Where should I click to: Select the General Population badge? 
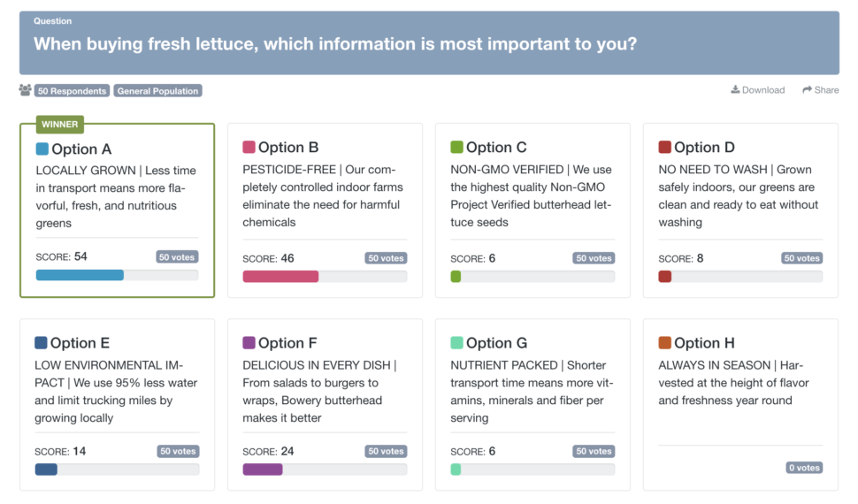click(x=157, y=91)
